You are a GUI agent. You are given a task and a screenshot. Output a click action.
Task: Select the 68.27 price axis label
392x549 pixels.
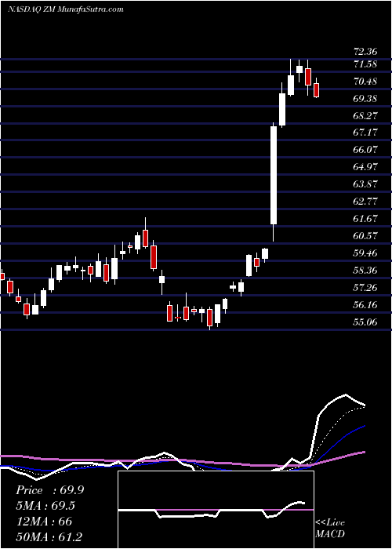tap(365, 115)
